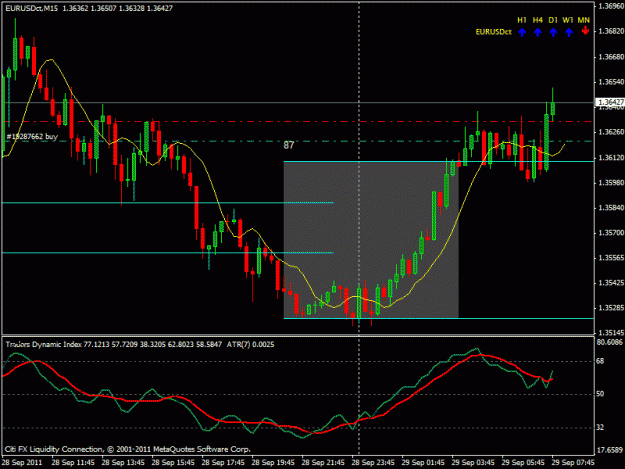Click the 29 Sep 03:45 time label

tap(473, 463)
